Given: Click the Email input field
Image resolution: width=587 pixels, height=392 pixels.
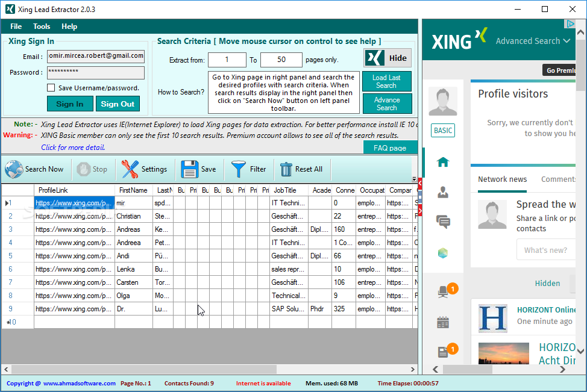Looking at the screenshot, I should (96, 56).
